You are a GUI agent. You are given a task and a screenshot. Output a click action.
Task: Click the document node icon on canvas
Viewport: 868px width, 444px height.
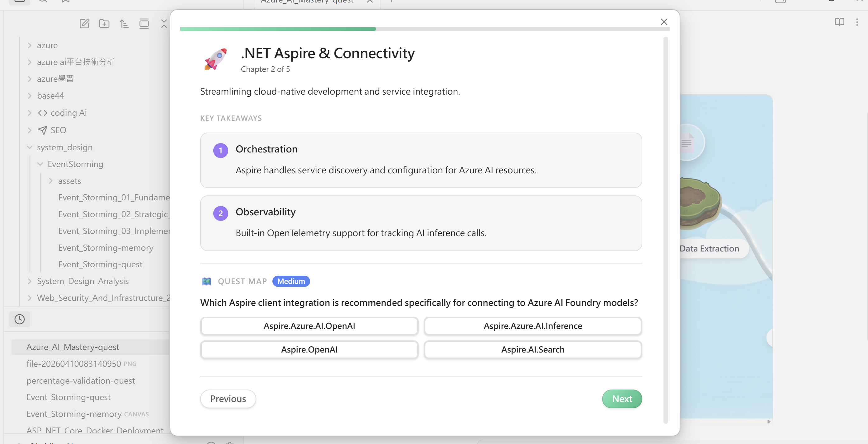point(687,143)
